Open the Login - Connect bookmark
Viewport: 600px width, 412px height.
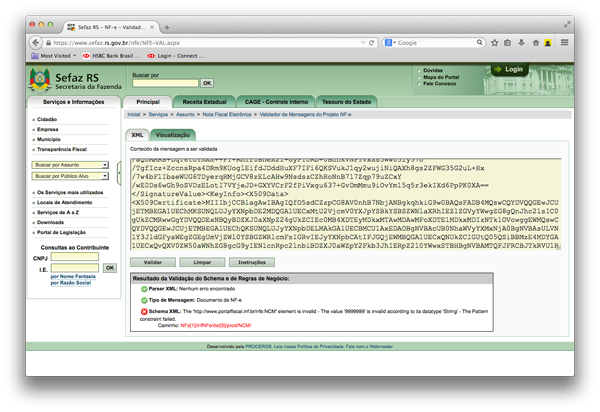coord(176,56)
